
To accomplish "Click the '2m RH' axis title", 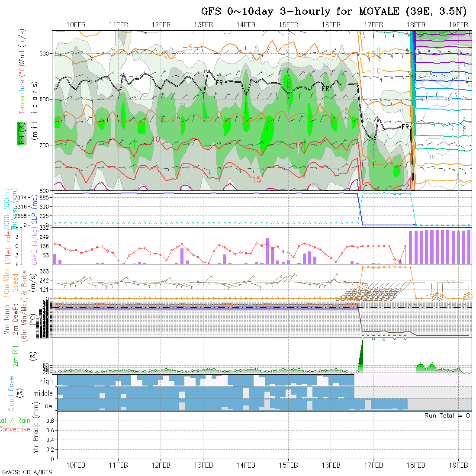I will 15,357.
